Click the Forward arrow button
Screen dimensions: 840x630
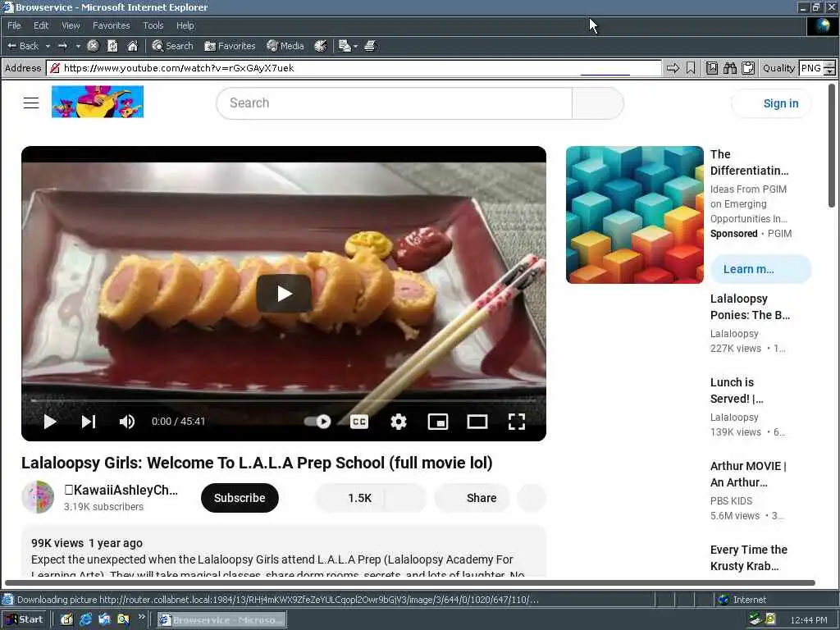(x=62, y=46)
